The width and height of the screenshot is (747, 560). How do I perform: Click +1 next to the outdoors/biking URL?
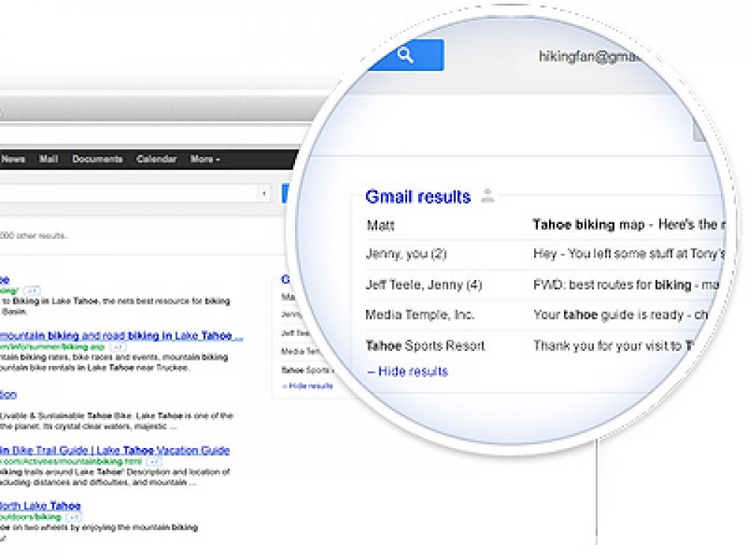click(74, 517)
